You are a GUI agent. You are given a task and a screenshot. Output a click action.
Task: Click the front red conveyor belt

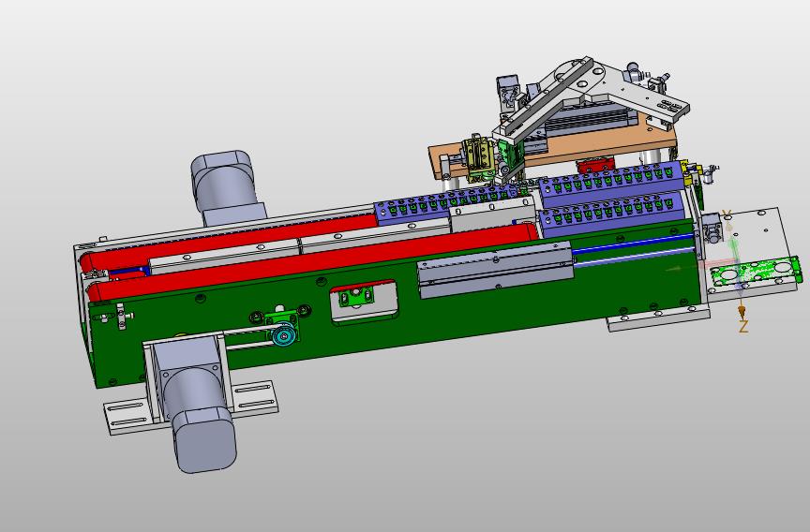[x=315, y=262]
